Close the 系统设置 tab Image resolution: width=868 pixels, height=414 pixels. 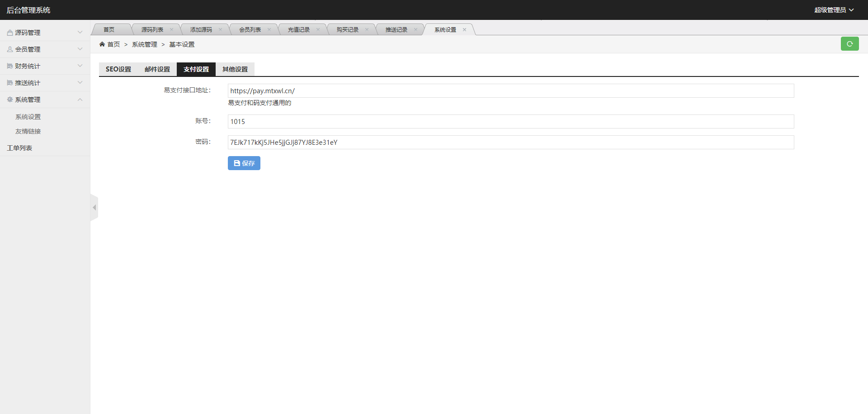click(x=464, y=30)
